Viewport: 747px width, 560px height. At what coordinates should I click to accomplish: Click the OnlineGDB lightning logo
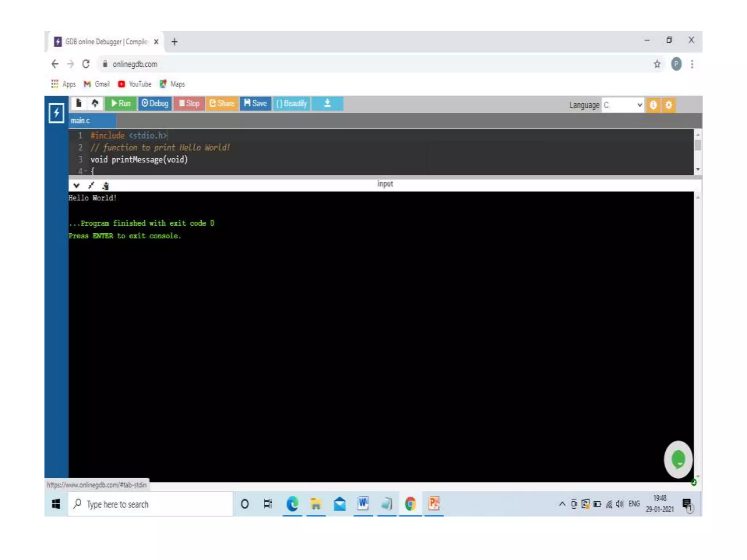pyautogui.click(x=57, y=113)
